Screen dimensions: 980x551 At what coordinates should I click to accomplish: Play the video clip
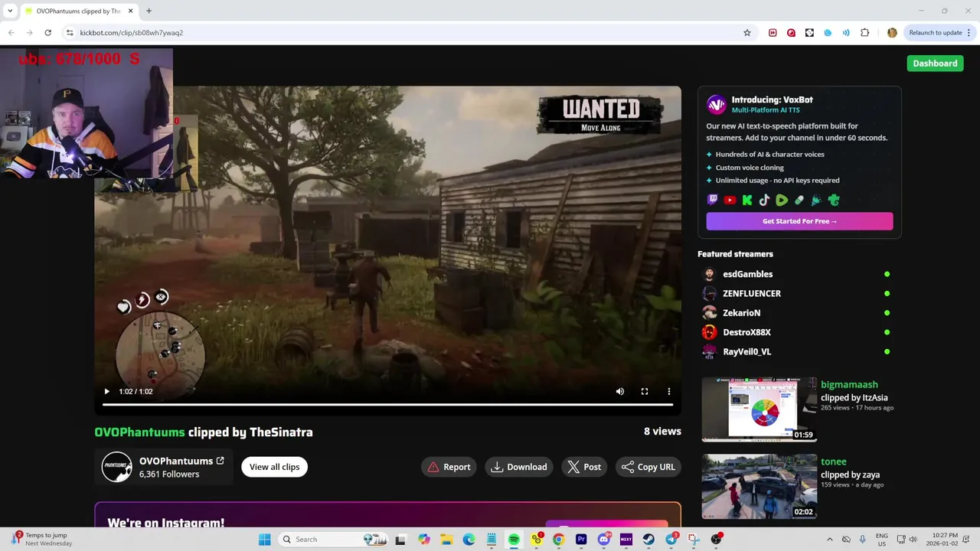coord(106,391)
